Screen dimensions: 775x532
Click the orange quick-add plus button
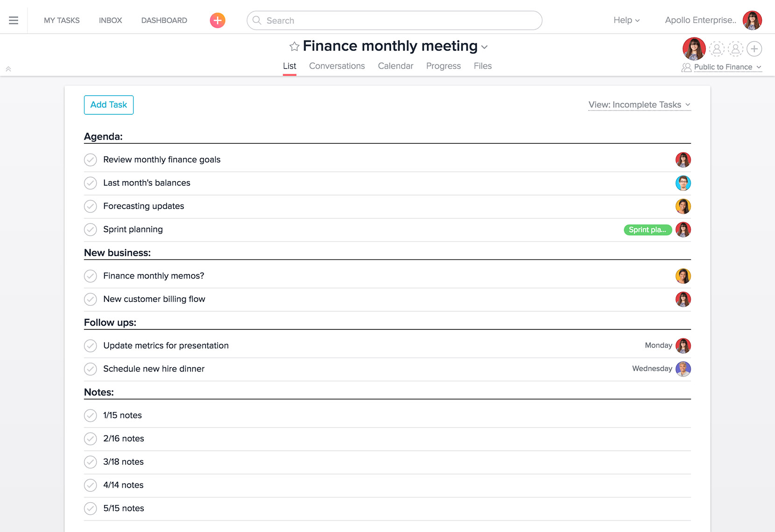coord(217,20)
